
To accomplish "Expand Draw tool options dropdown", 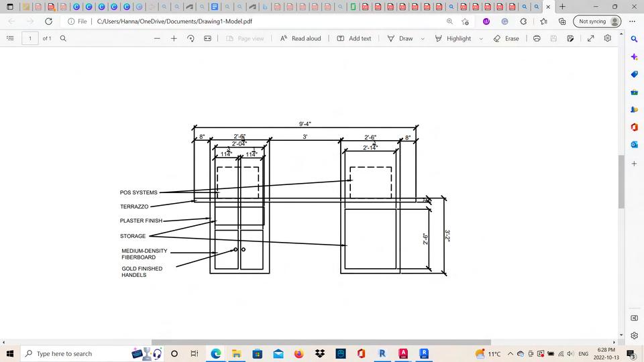I will pyautogui.click(x=423, y=39).
